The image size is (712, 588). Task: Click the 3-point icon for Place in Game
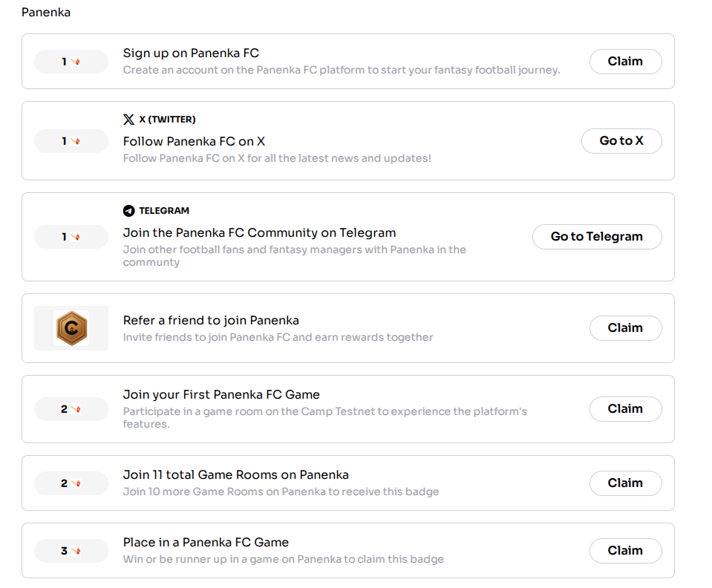(76, 551)
